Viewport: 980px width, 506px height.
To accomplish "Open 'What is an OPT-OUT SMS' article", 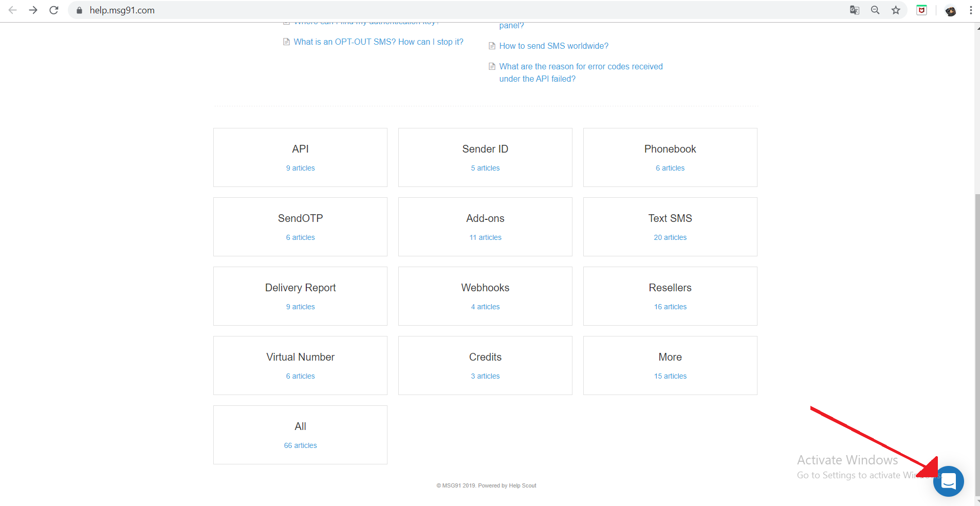I will (379, 42).
